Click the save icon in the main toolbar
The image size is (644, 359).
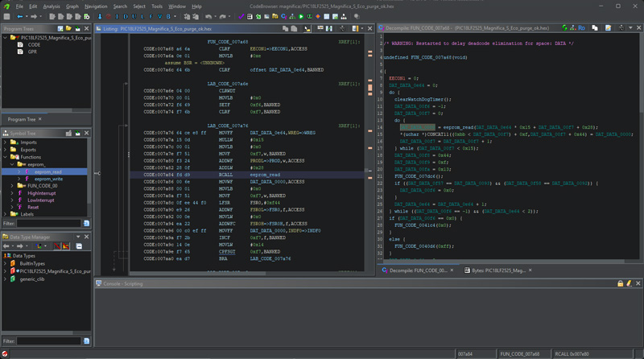point(7,16)
